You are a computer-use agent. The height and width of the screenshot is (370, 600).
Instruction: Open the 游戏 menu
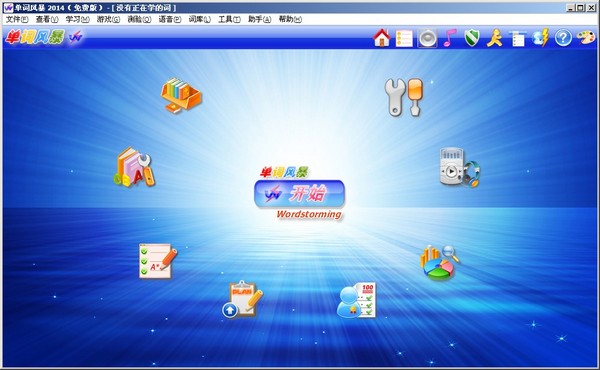[x=108, y=19]
